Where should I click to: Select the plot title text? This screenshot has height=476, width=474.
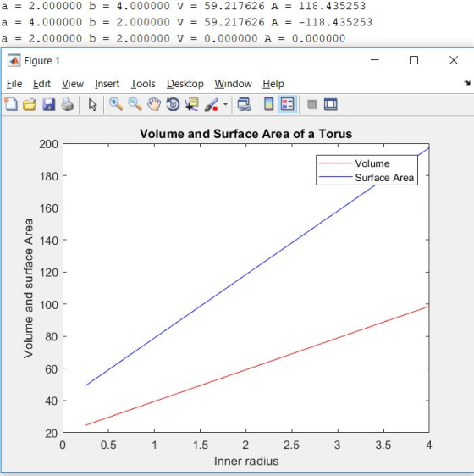(x=245, y=134)
